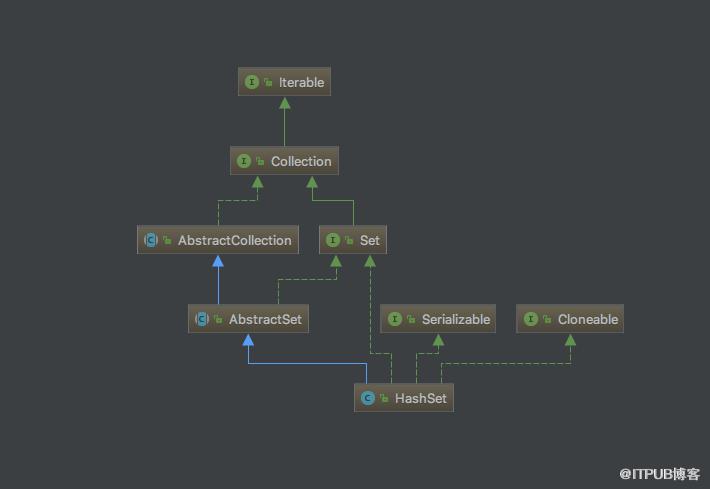Image resolution: width=710 pixels, height=489 pixels.
Task: Click the lock icon beside AbstractCollection
Action: (167, 240)
